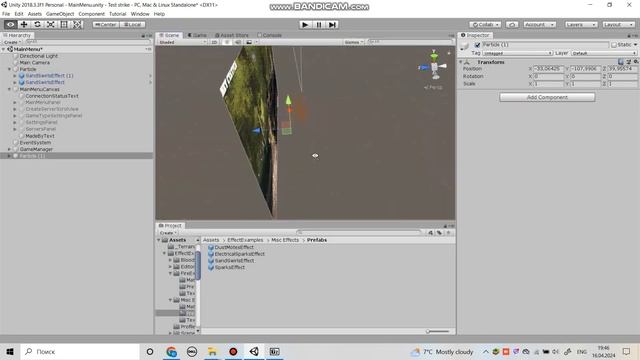Open the GameObject menu

click(60, 14)
